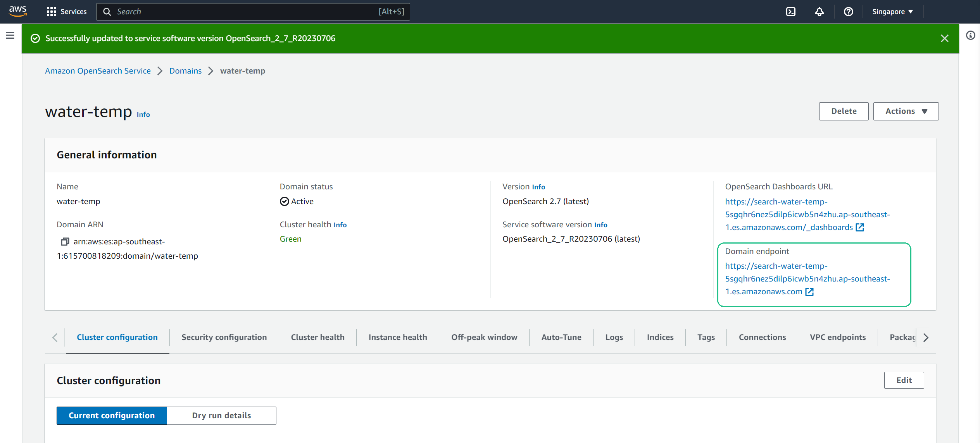Open the Off-peak window tab

coord(484,337)
